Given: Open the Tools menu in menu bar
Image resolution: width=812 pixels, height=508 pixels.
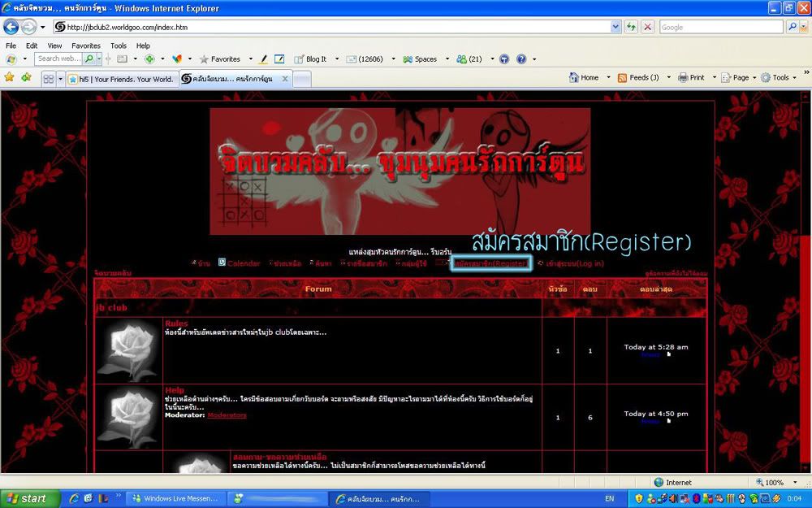Looking at the screenshot, I should coord(118,45).
